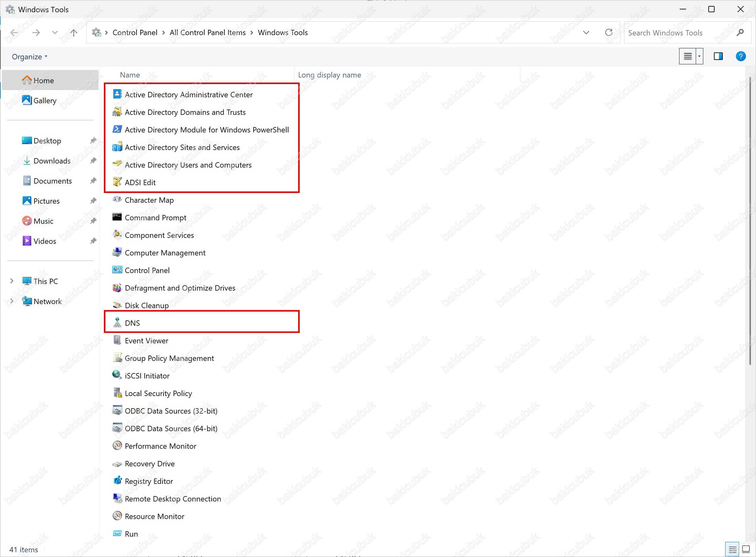Expand the address bar history dropdown

(586, 32)
